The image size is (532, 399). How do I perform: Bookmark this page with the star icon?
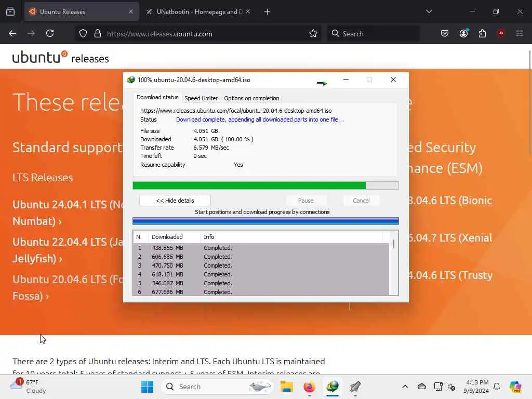pyautogui.click(x=313, y=33)
